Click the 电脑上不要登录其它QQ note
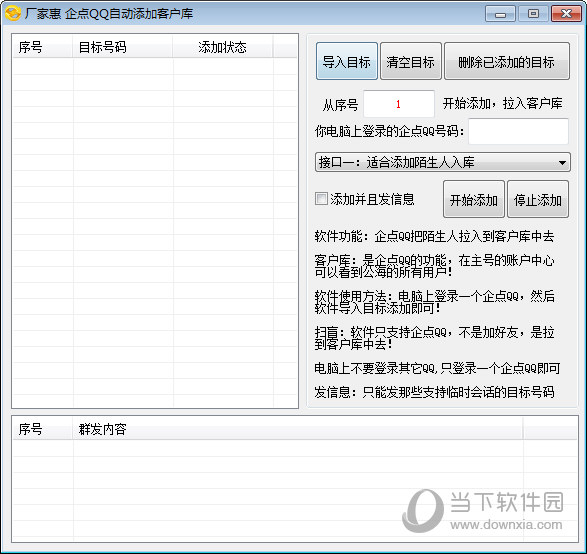The image size is (587, 554). click(437, 368)
